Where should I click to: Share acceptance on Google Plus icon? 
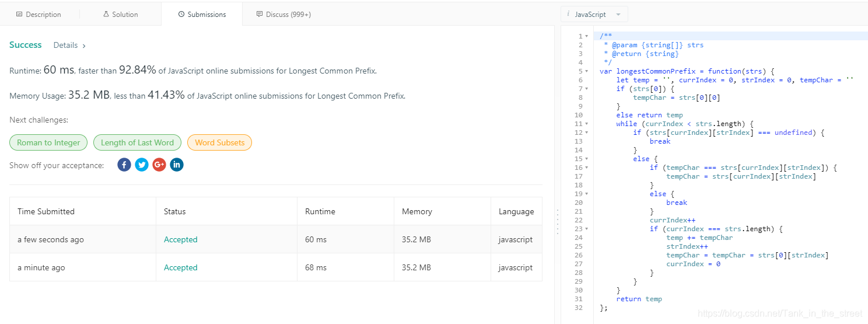point(159,165)
